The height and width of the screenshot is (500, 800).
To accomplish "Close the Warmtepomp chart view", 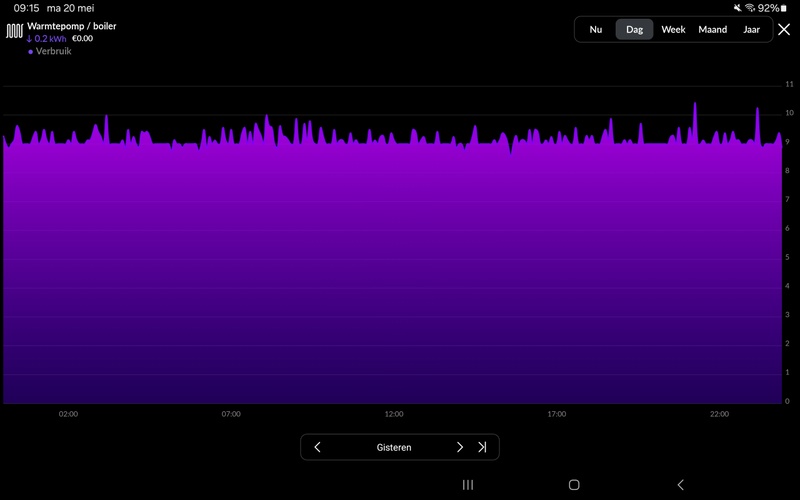I will (x=784, y=30).
